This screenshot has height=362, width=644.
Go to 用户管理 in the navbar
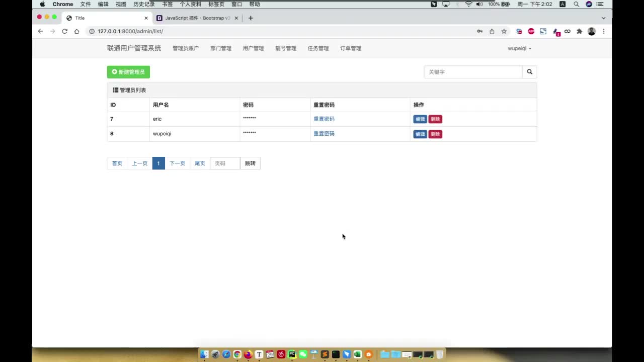point(253,49)
